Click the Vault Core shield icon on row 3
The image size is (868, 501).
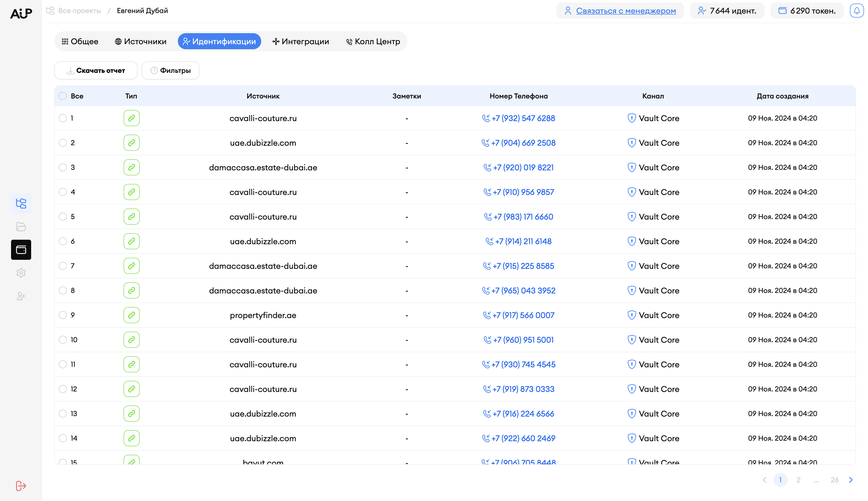pos(632,167)
